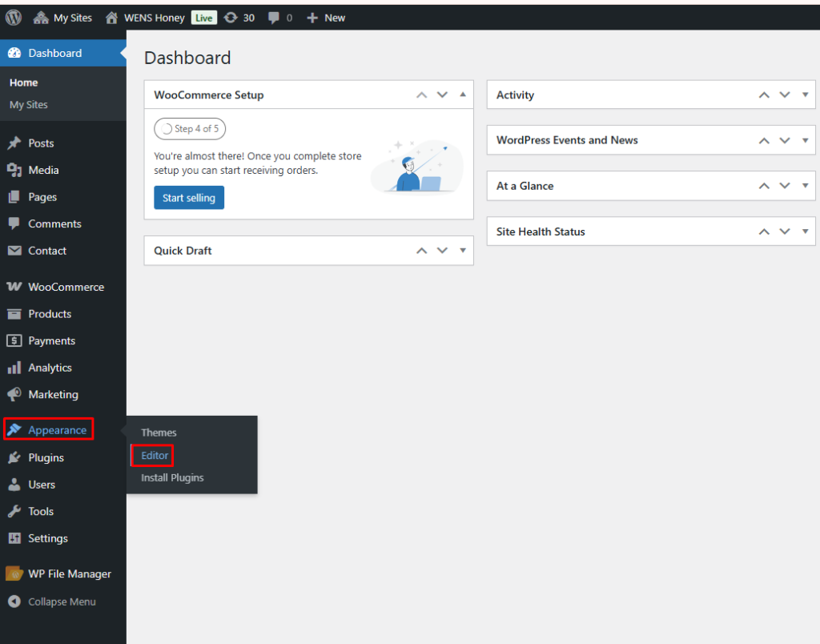The image size is (820, 644).
Task: Move the Site Health Status panel up
Action: [x=764, y=231]
